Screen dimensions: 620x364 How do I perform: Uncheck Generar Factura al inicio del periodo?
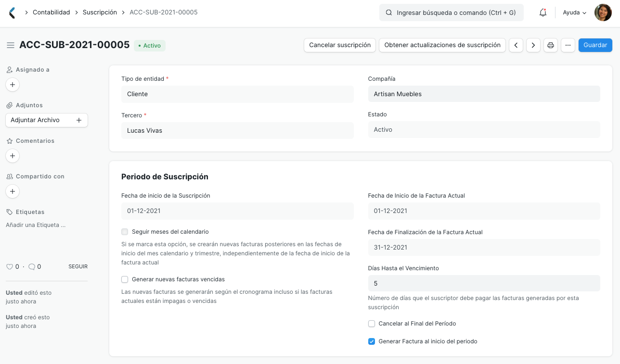coord(372,341)
